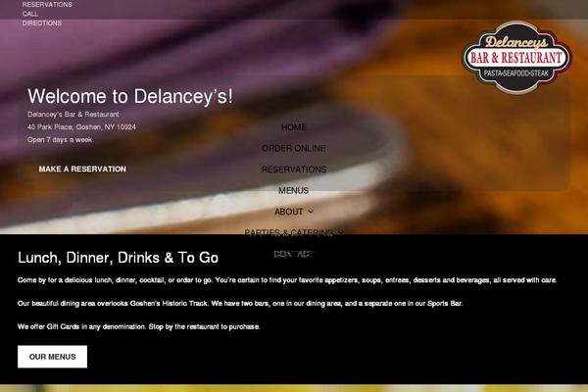Click the 'Come by for a delicious lunch' paragraph
Screen dimensions: 588x392
287,280
